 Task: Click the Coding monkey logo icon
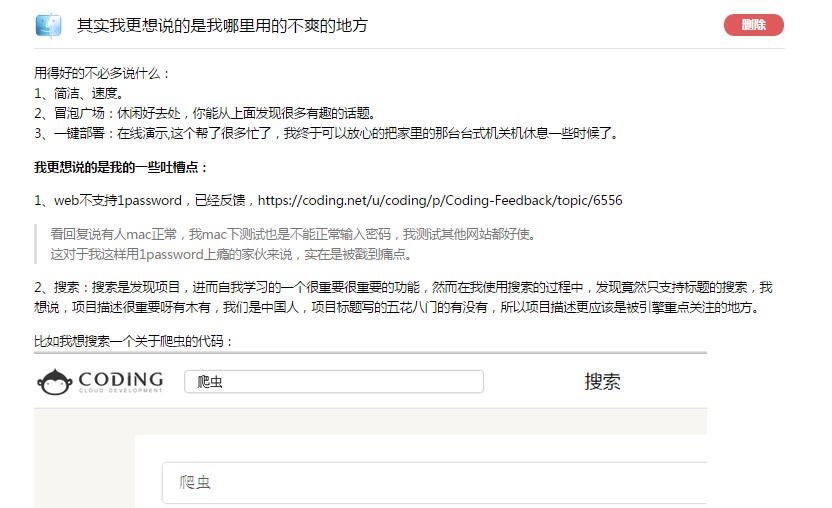point(54,382)
